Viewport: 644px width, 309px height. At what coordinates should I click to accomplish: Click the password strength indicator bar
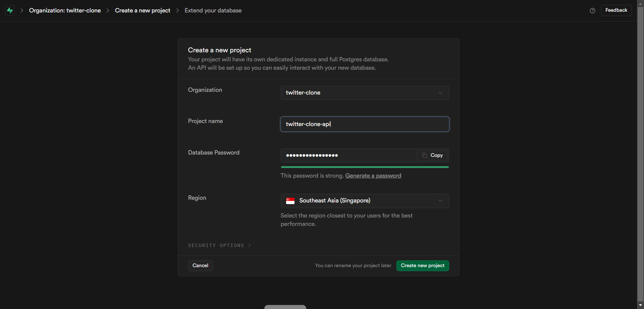pos(365,167)
